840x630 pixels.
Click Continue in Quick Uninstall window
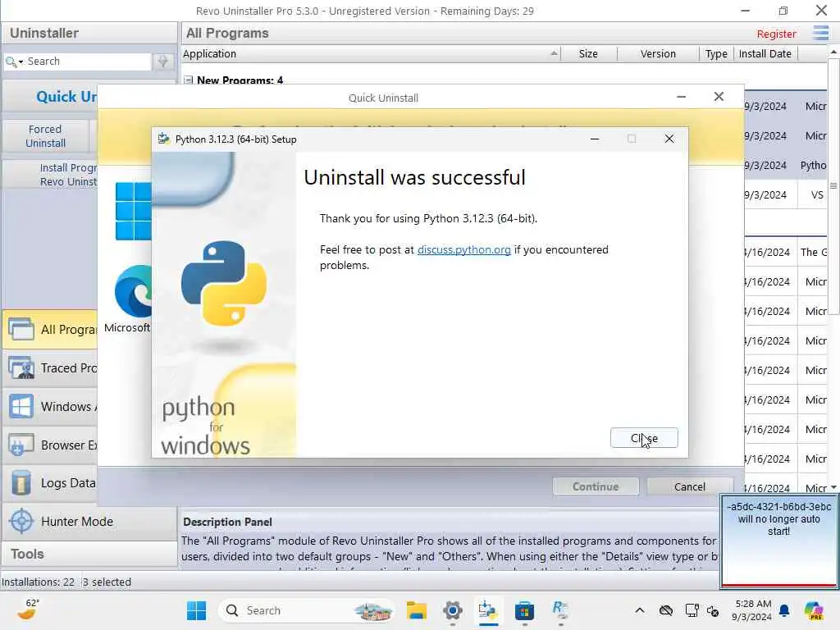coord(596,486)
